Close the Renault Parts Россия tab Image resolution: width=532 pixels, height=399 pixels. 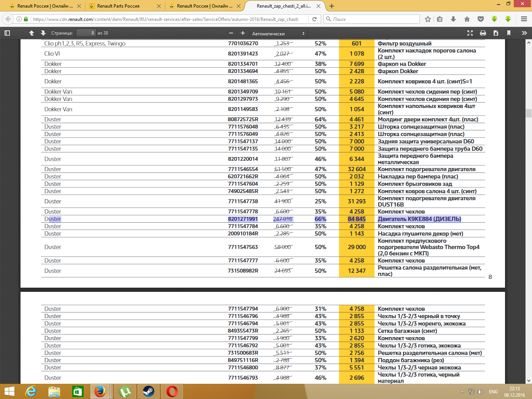158,6
